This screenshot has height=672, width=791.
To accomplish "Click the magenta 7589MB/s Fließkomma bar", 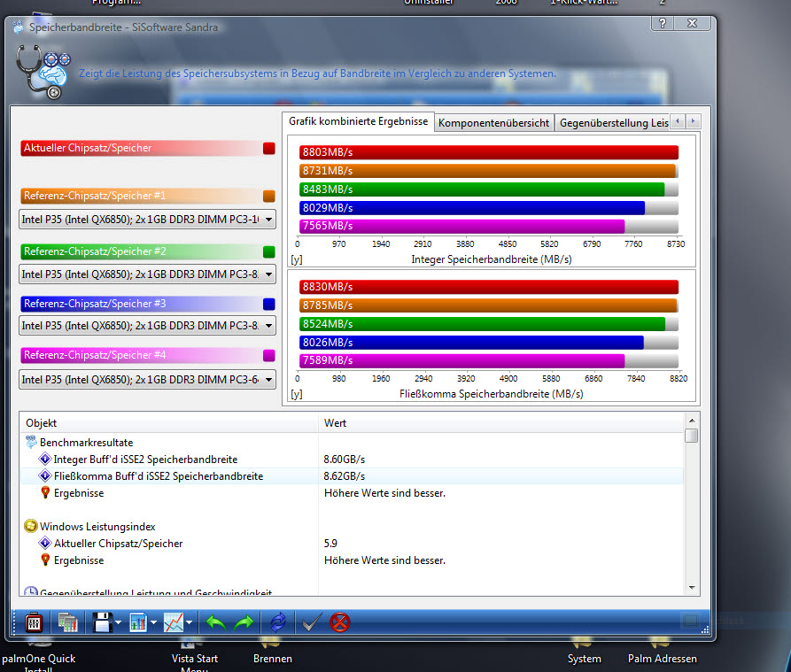I will pyautogui.click(x=461, y=360).
